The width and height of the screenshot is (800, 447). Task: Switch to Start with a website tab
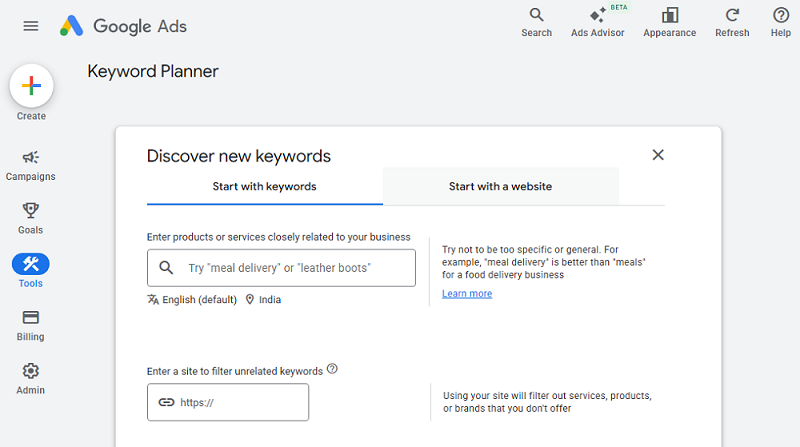tap(501, 187)
